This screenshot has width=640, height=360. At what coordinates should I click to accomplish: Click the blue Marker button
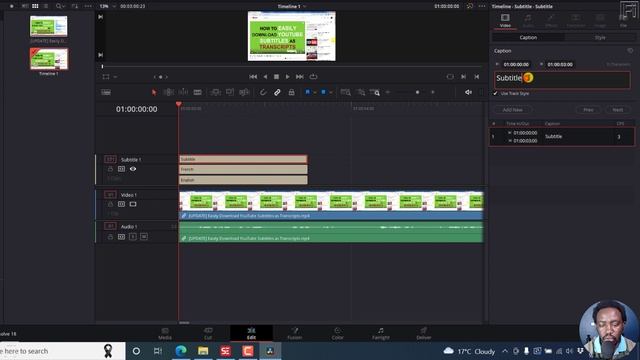tap(323, 92)
